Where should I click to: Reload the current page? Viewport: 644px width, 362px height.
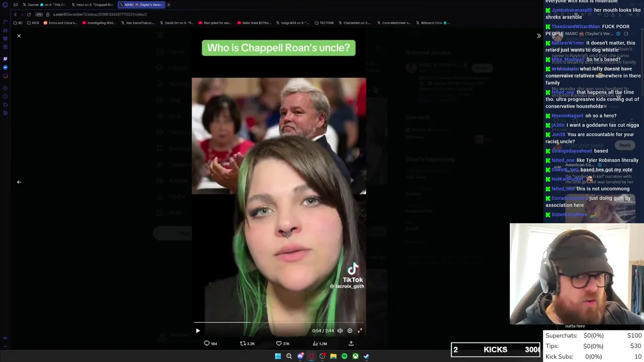click(29, 14)
